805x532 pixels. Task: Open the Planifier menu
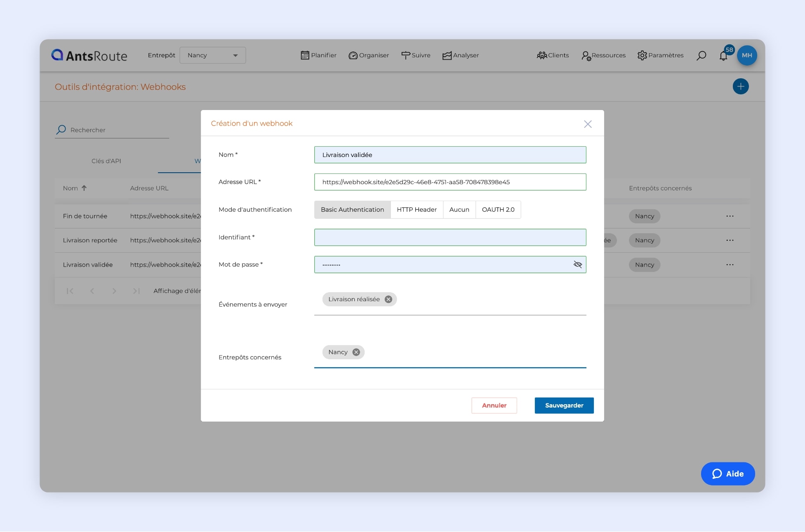[x=318, y=55]
